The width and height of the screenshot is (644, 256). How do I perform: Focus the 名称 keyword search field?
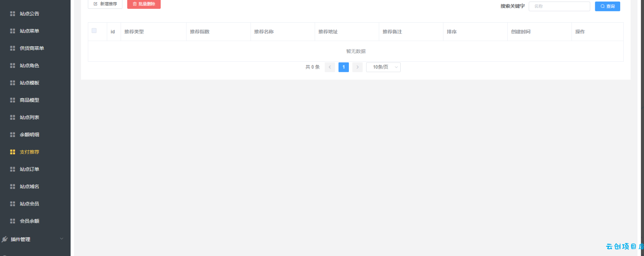click(x=559, y=7)
